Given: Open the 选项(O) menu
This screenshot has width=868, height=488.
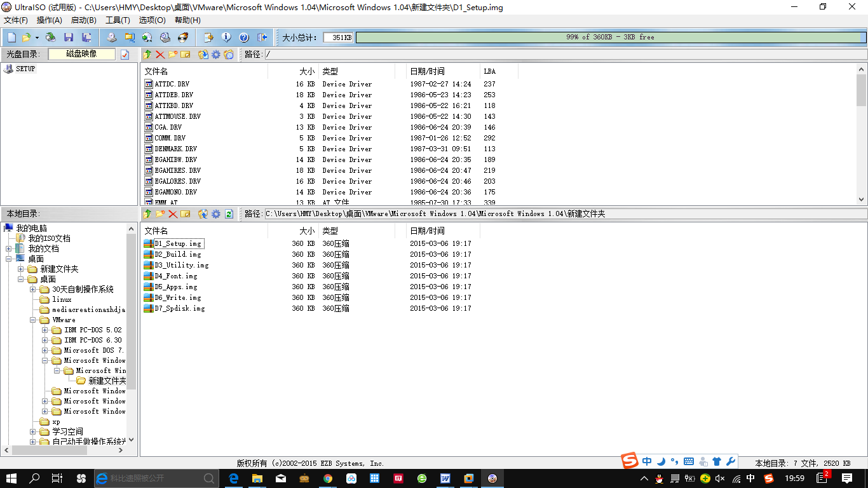Looking at the screenshot, I should [153, 20].
